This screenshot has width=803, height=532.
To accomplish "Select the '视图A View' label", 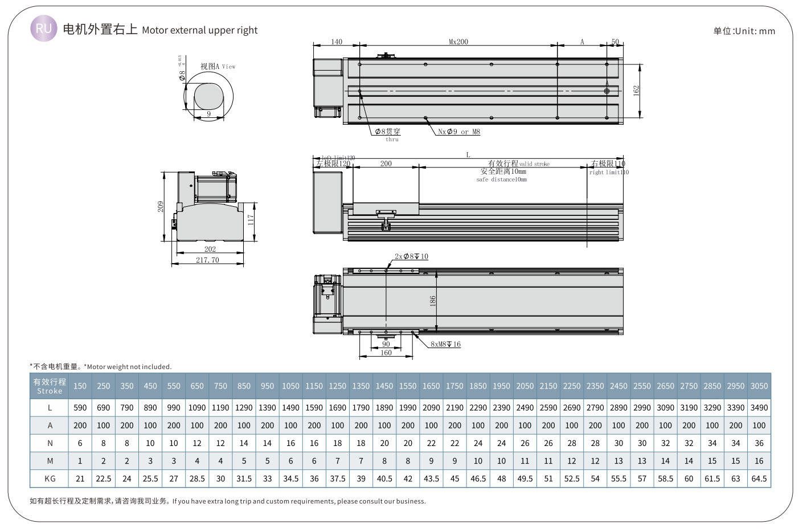I will pyautogui.click(x=218, y=66).
